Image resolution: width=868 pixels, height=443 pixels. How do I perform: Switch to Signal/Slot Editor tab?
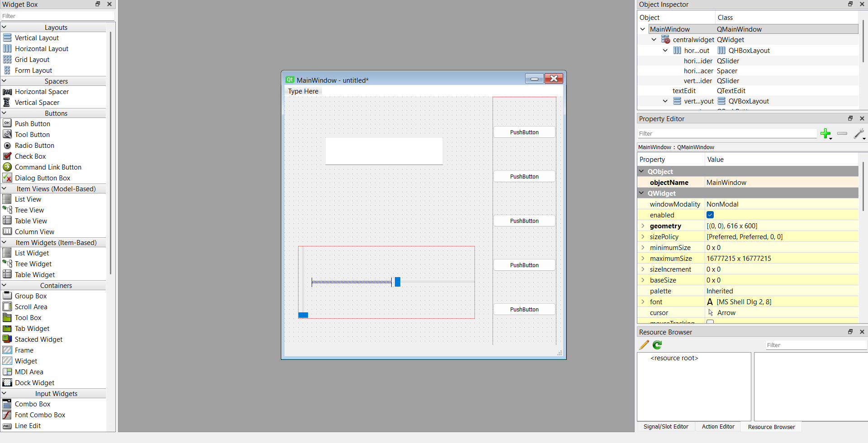click(x=666, y=426)
